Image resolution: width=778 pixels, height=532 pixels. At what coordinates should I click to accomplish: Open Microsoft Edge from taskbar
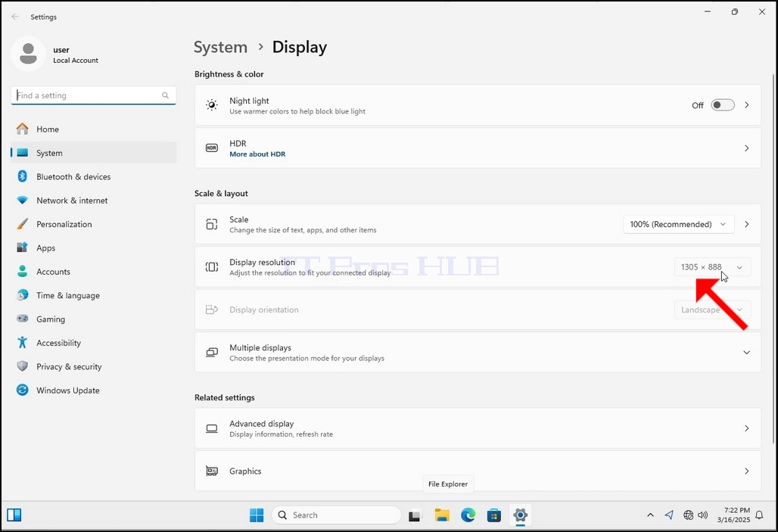[x=468, y=515]
